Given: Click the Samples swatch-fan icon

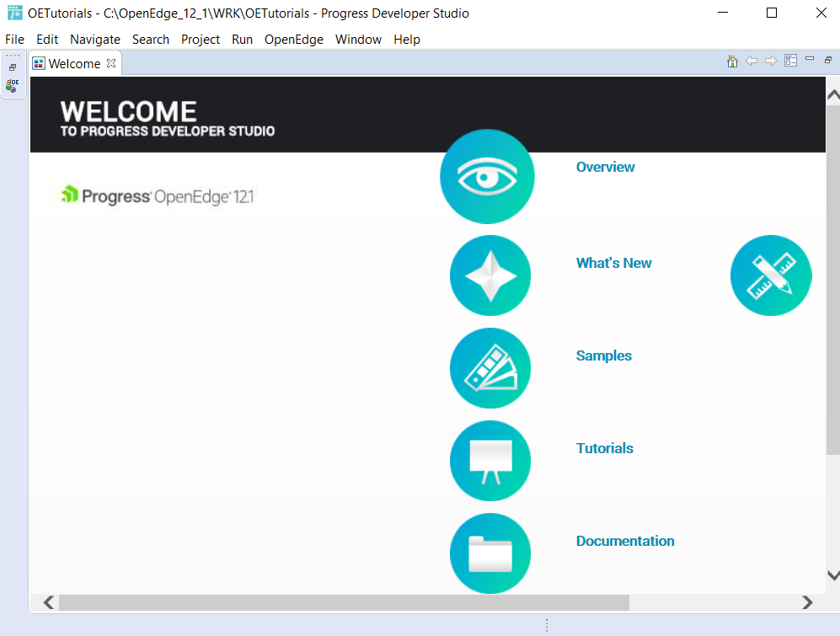Looking at the screenshot, I should tap(490, 368).
